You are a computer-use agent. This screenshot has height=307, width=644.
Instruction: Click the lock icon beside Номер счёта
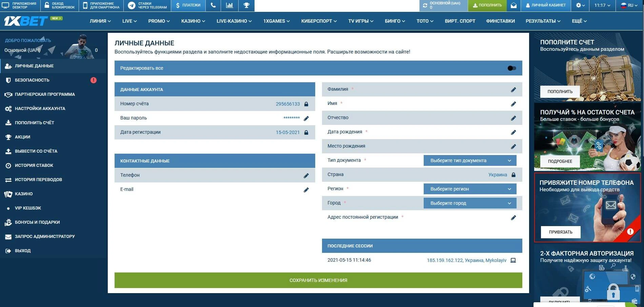pyautogui.click(x=306, y=104)
